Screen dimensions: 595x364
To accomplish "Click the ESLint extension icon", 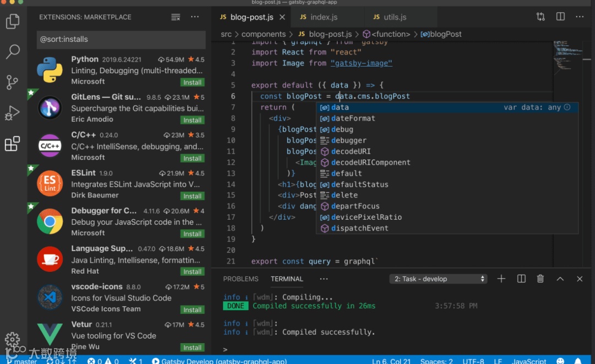I will tap(50, 183).
